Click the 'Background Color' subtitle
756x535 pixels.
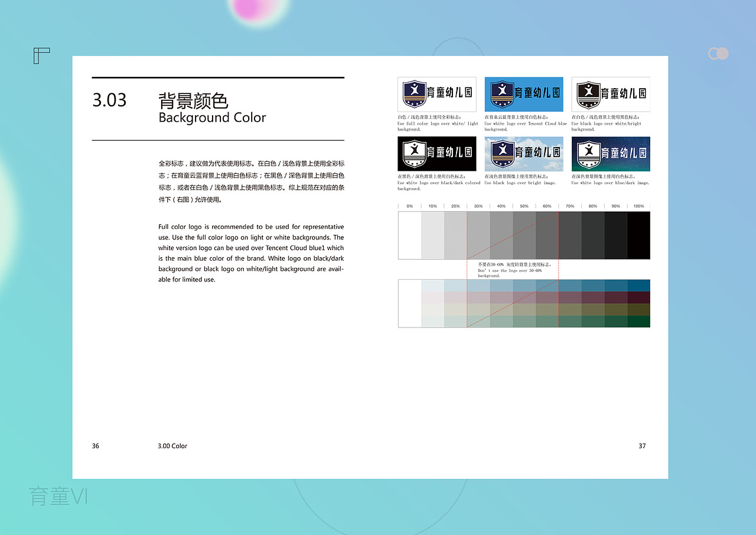[x=212, y=117]
